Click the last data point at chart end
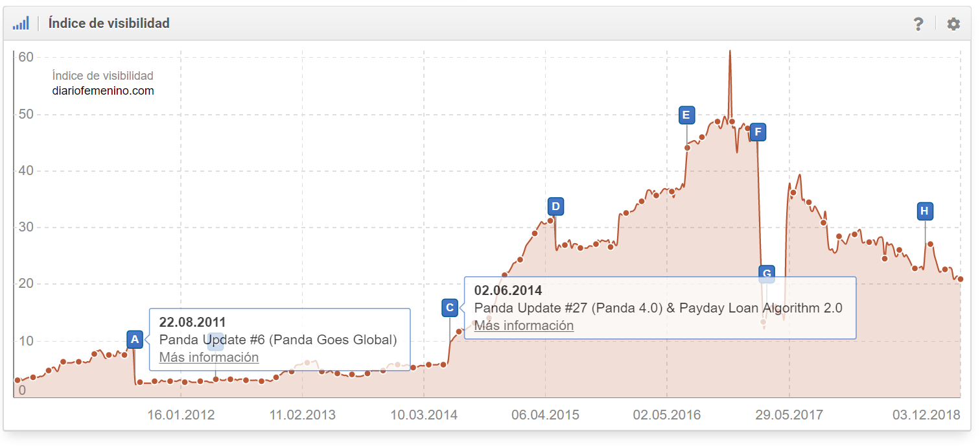The image size is (980, 448). click(x=960, y=279)
